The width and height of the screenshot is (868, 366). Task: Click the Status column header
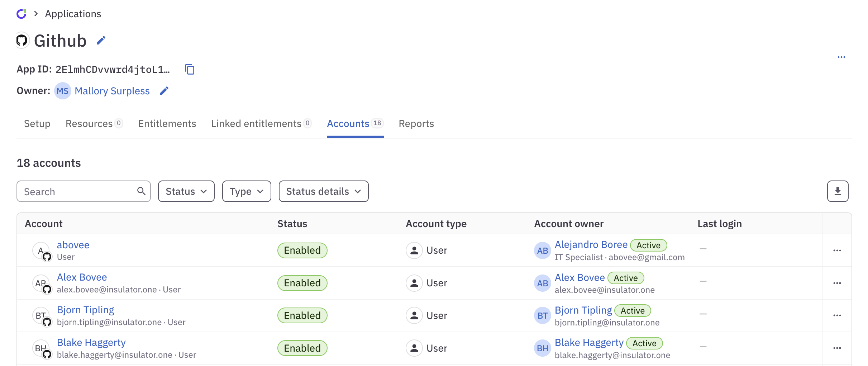pos(292,224)
